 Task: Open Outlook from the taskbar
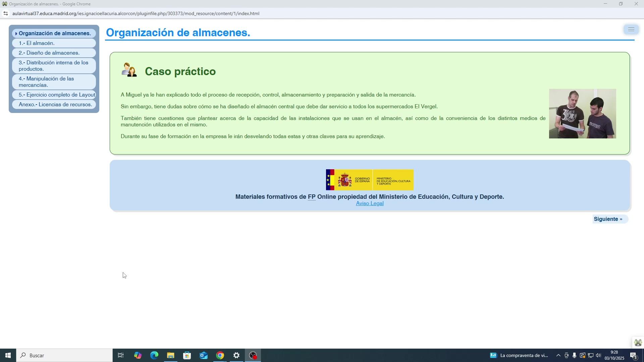[204, 355]
